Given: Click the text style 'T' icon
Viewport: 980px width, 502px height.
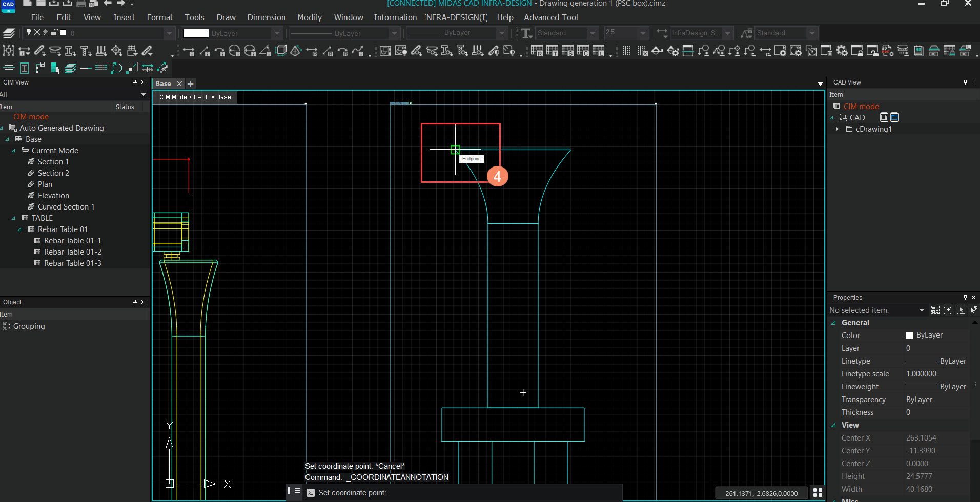Looking at the screenshot, I should [x=526, y=33].
